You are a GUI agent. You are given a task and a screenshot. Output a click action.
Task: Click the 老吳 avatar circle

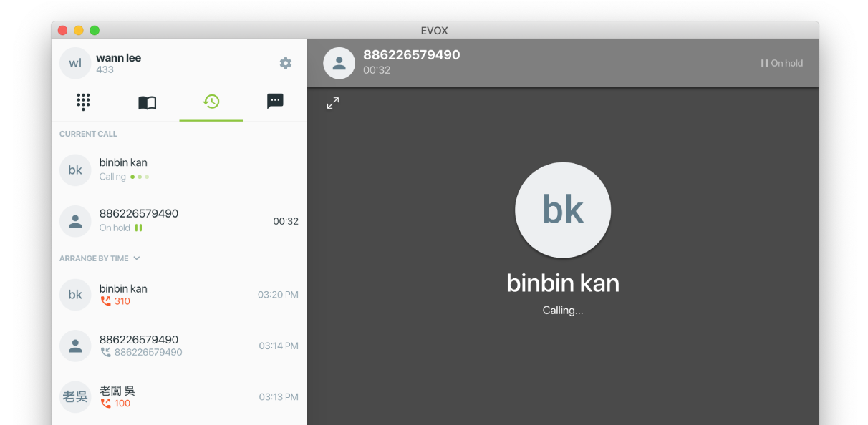coord(75,396)
